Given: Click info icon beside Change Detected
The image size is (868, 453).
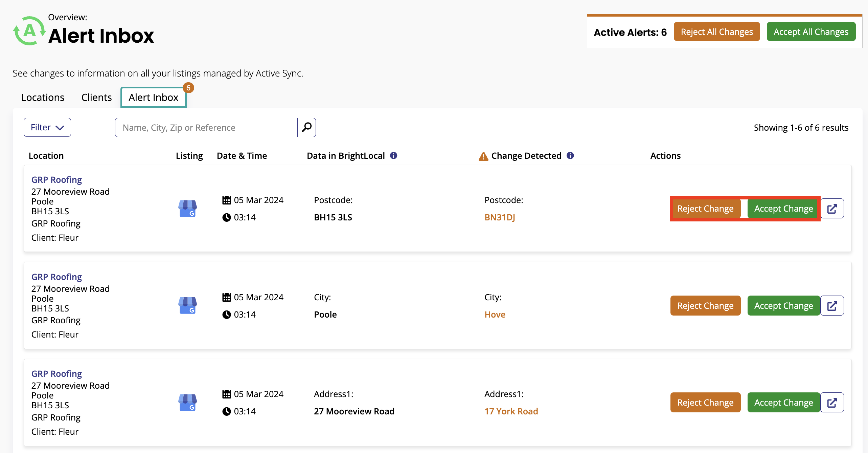Looking at the screenshot, I should click(x=570, y=155).
